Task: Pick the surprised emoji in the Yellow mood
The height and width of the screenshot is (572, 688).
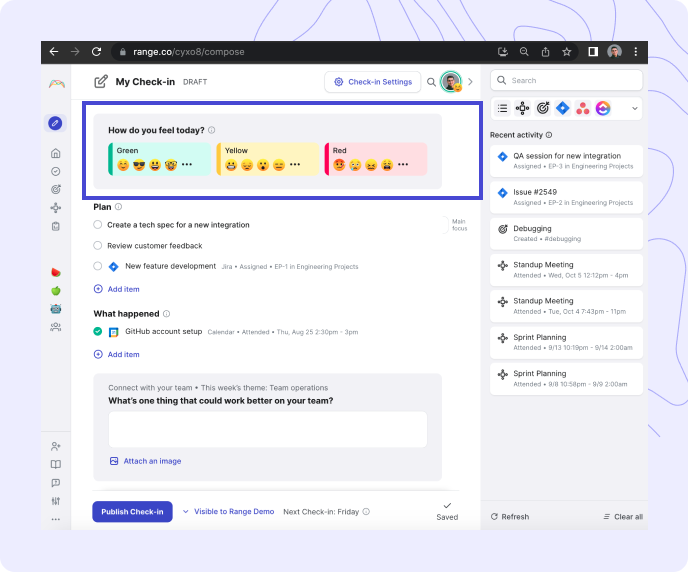Action: coord(263,165)
